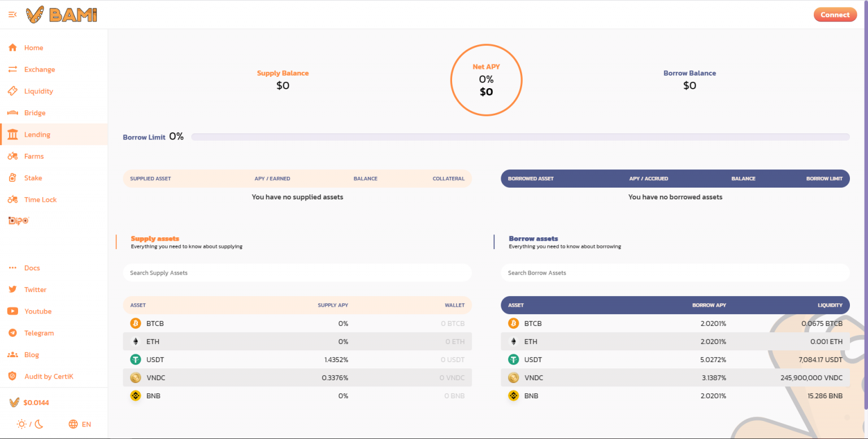Click the LIQUIDITY column header

(x=830, y=305)
